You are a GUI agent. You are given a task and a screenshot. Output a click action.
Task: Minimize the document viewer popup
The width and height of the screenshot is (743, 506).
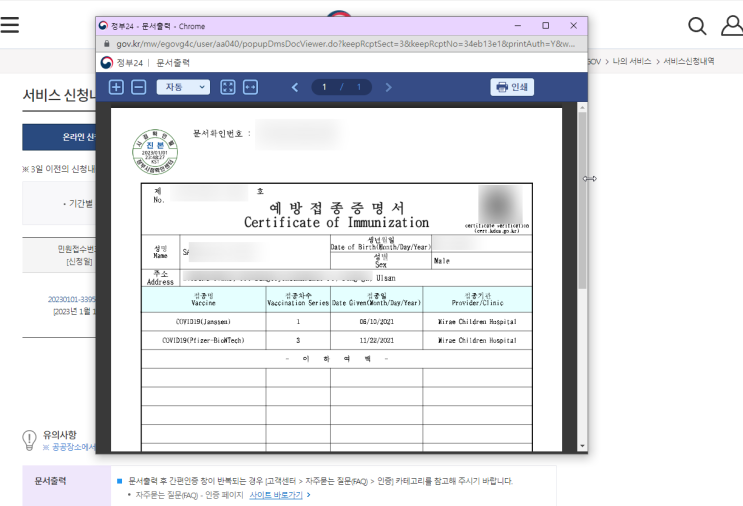click(518, 26)
